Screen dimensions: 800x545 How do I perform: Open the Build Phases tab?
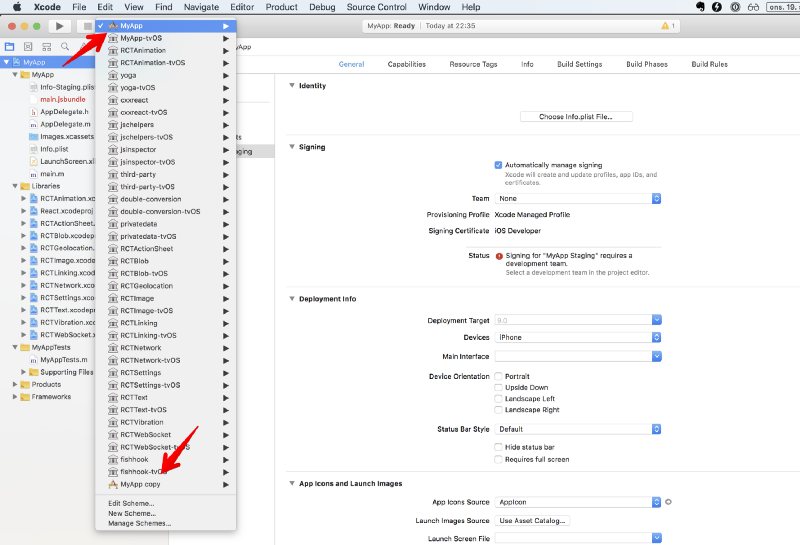click(647, 64)
